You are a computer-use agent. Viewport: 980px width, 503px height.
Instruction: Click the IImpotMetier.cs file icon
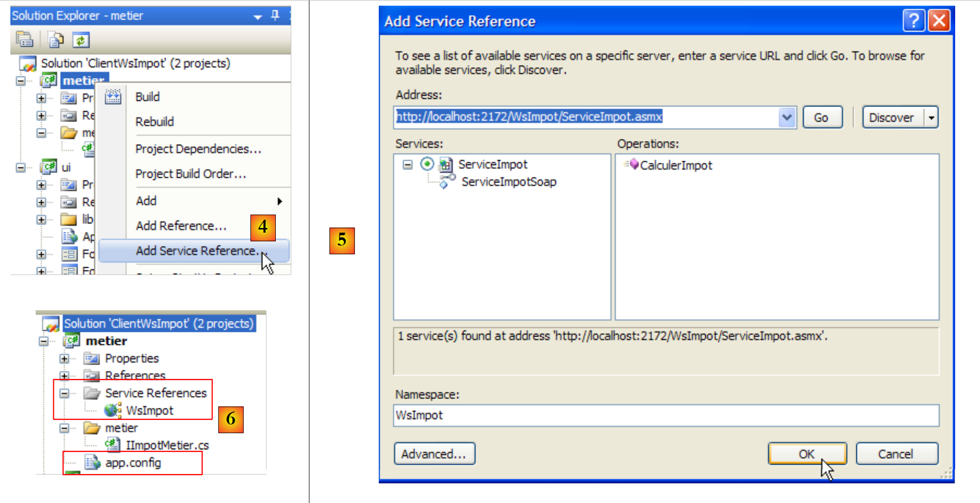click(x=112, y=445)
